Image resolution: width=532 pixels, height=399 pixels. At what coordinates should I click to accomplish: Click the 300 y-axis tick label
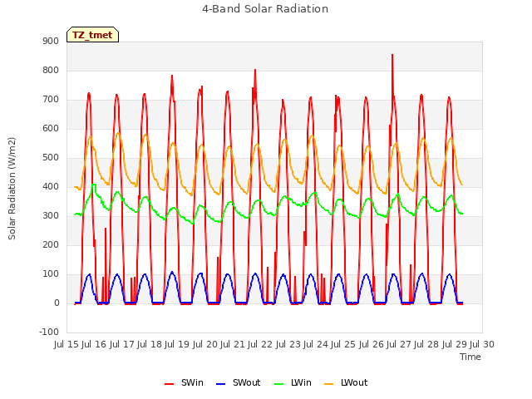click(51, 216)
